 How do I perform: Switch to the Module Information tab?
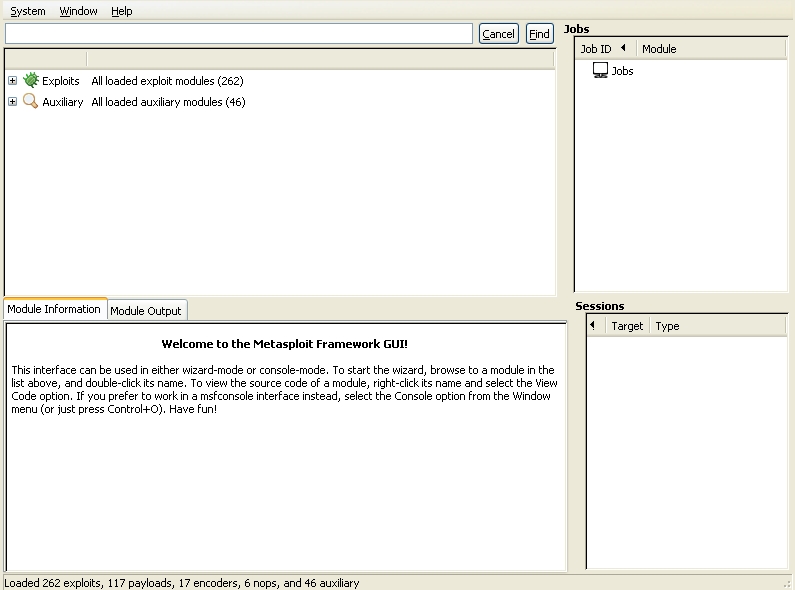[x=55, y=309]
